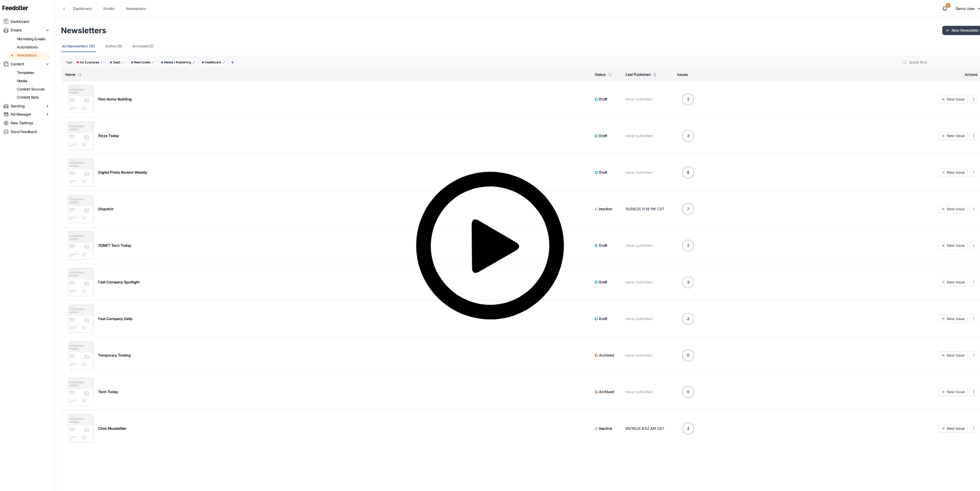Click the back arrow in breadcrumb bar

(x=64, y=9)
